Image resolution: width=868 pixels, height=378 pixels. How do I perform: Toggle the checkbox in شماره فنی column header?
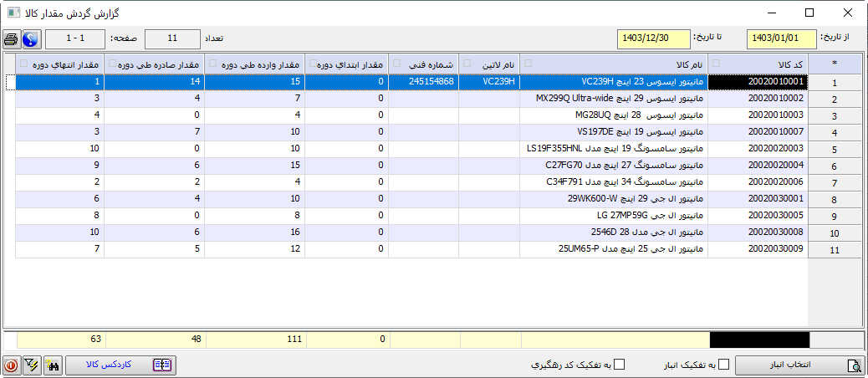pyautogui.click(x=396, y=64)
